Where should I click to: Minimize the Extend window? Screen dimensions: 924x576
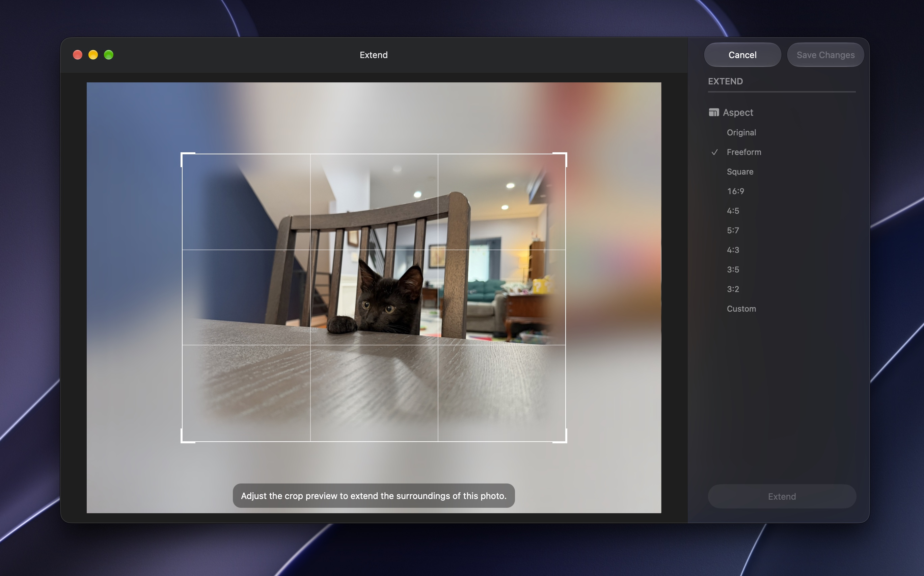point(93,55)
